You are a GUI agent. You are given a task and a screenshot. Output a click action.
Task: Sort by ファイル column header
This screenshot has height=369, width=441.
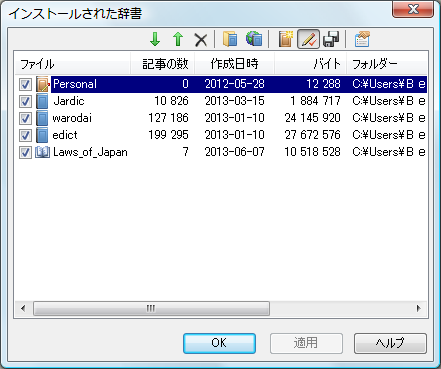click(x=73, y=63)
